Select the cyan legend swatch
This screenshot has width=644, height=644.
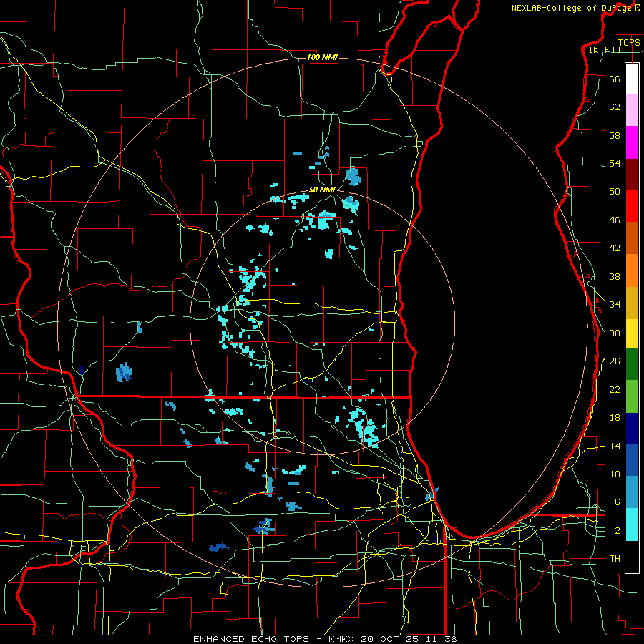tap(632, 525)
